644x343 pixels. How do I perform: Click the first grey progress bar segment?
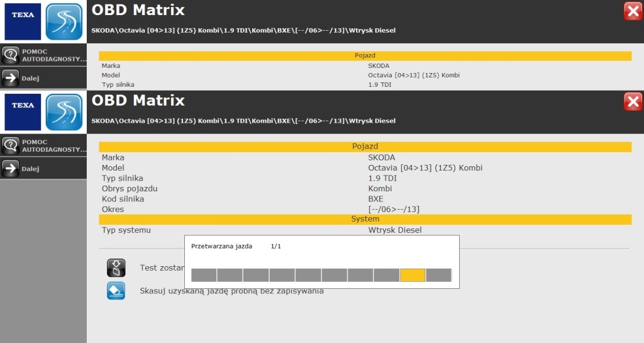pyautogui.click(x=204, y=275)
